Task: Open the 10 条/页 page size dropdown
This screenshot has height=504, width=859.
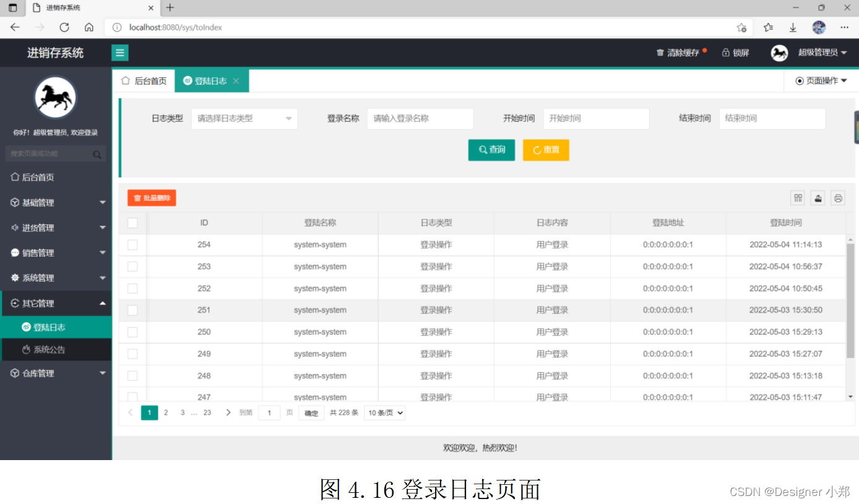Action: click(x=384, y=413)
